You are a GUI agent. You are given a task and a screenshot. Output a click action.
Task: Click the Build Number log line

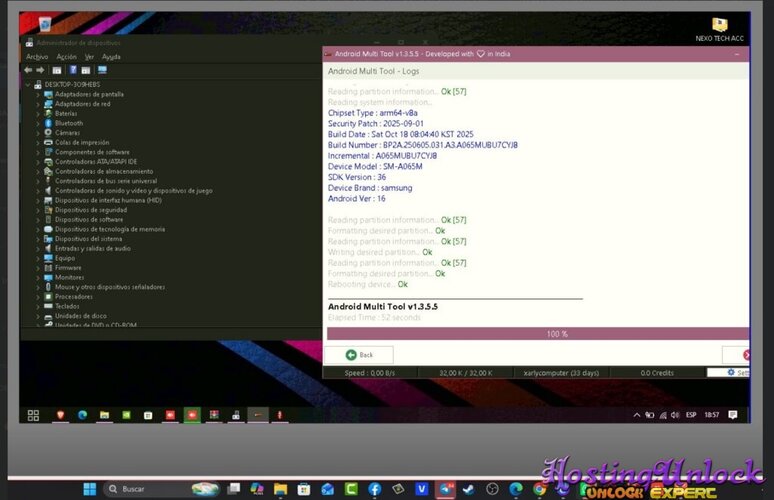(x=423, y=145)
